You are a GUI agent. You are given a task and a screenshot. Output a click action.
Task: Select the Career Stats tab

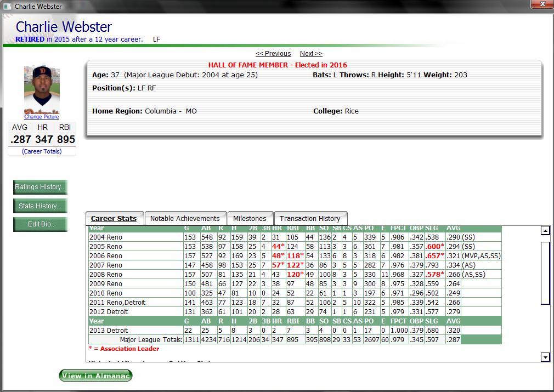tap(114, 219)
